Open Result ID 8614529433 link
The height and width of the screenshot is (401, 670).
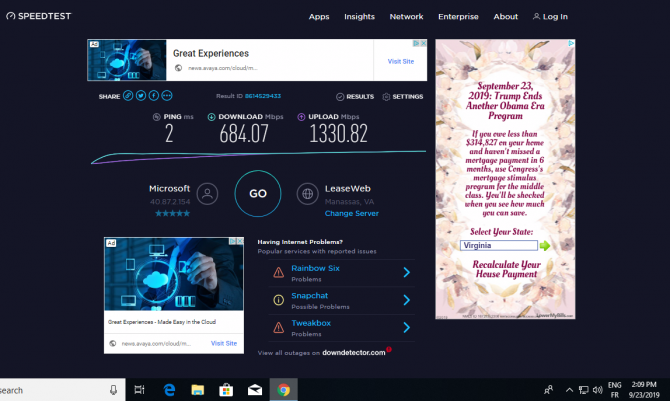pyautogui.click(x=263, y=96)
